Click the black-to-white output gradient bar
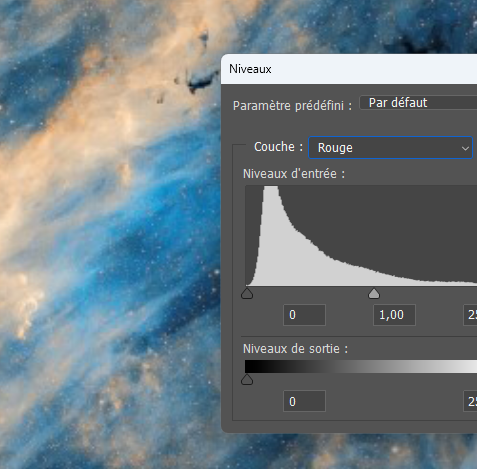Image resolution: width=477 pixels, height=469 pixels. click(361, 366)
